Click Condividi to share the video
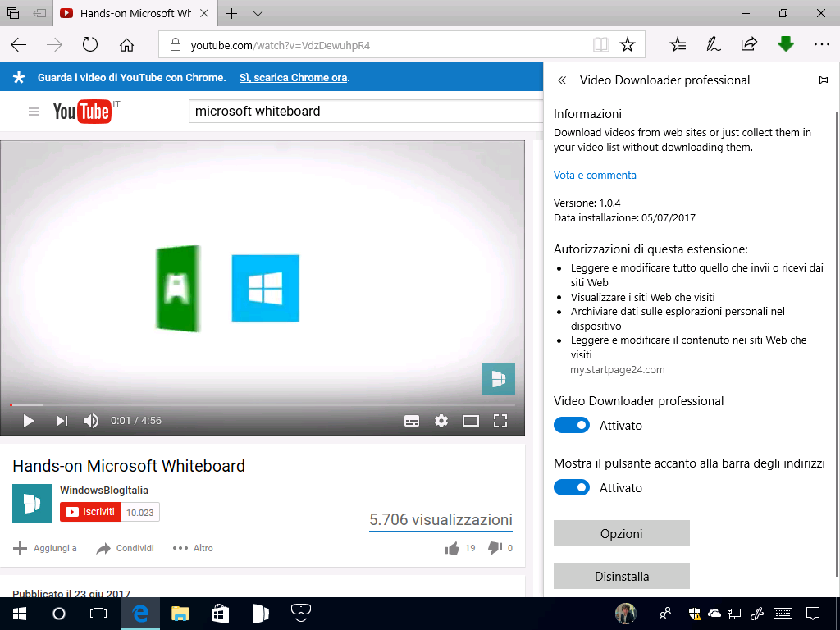The image size is (840, 630). pyautogui.click(x=125, y=548)
